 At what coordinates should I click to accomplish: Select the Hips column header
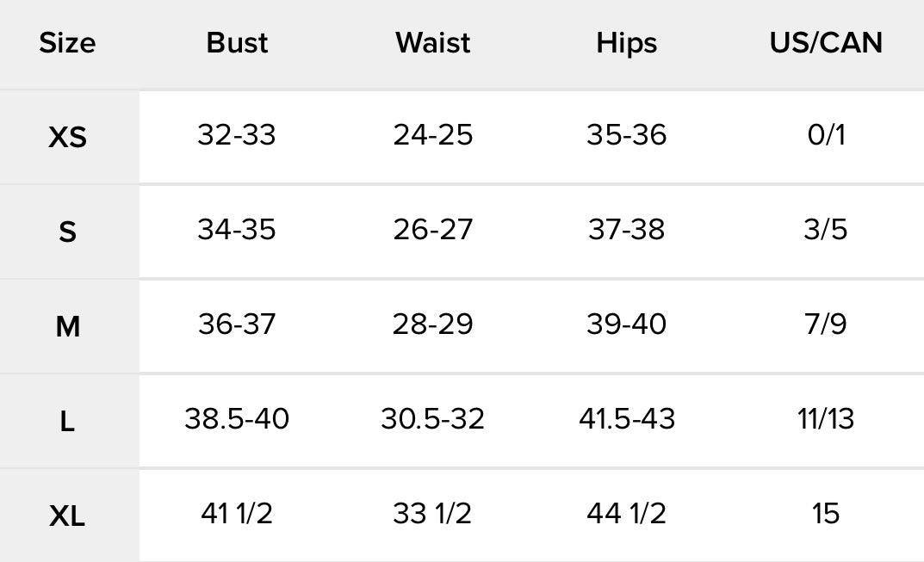tap(626, 44)
